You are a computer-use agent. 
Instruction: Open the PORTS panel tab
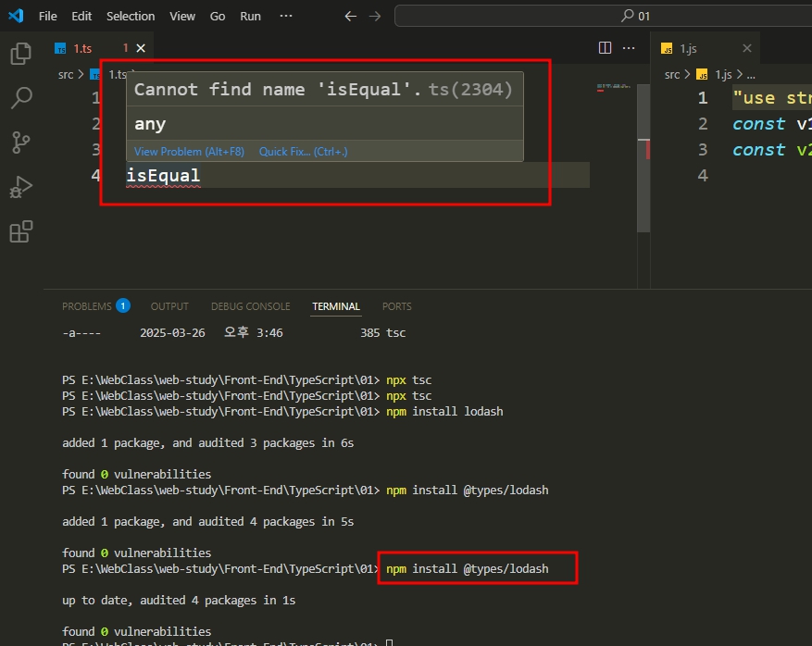[x=396, y=306]
